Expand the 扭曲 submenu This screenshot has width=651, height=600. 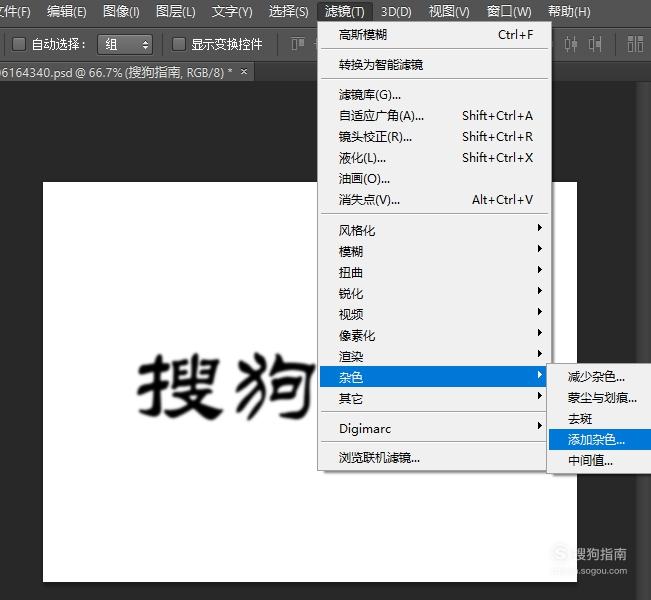435,272
